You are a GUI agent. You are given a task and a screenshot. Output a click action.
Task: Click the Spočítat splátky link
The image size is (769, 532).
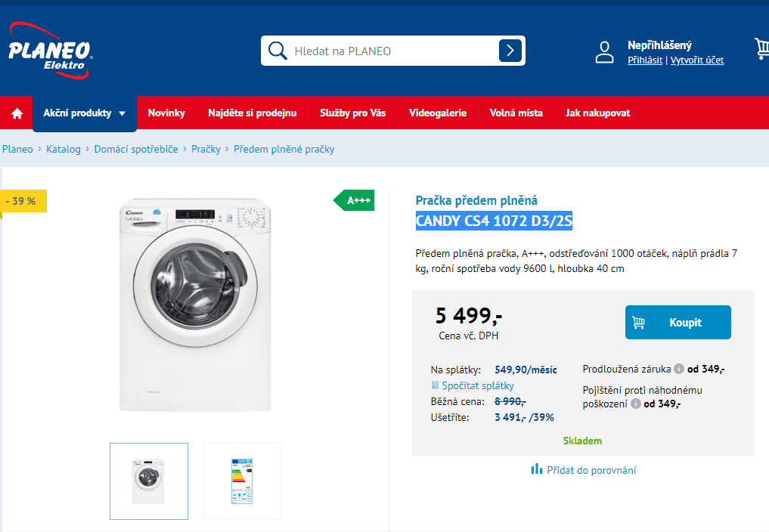[478, 385]
